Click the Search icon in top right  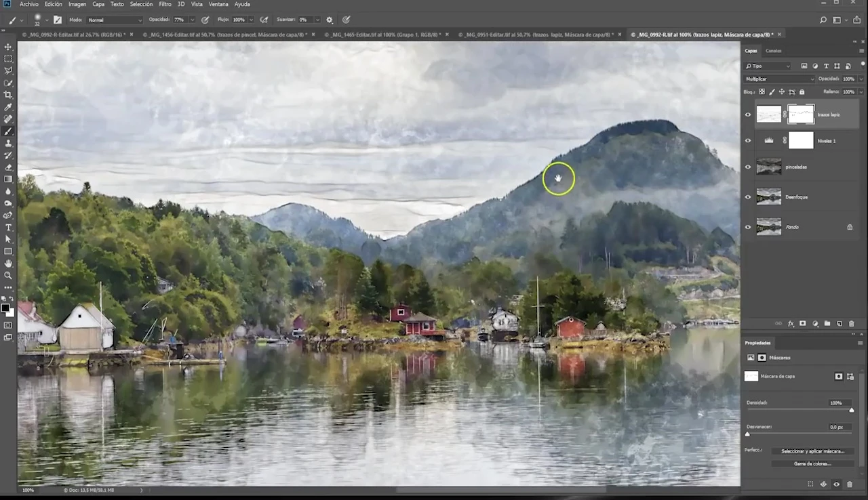click(x=823, y=20)
